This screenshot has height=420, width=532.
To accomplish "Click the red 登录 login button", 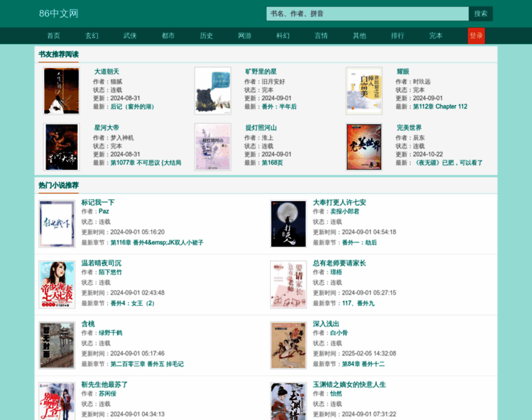I will tap(476, 36).
